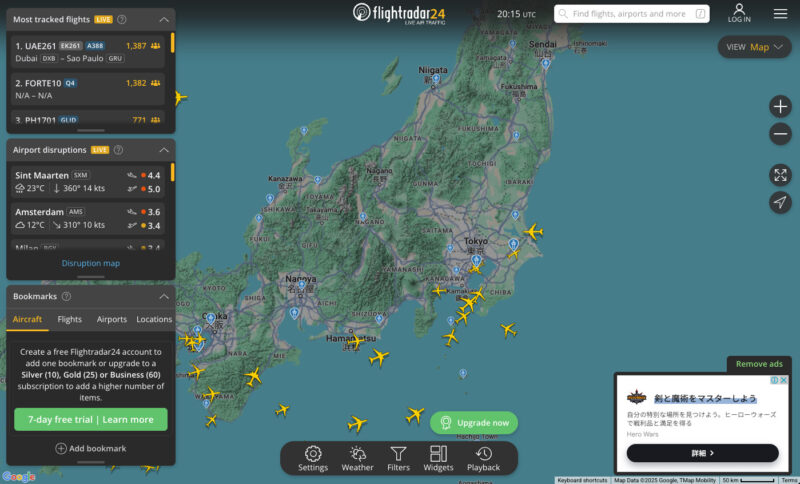Open VIEW Map dropdown
Screen dimensions: 800x484
755,47
